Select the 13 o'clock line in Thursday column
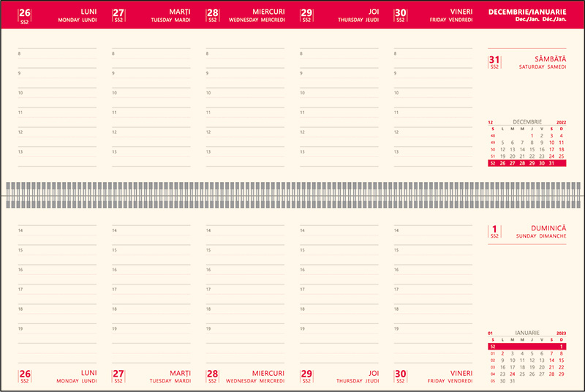The image size is (585, 392). click(x=339, y=152)
